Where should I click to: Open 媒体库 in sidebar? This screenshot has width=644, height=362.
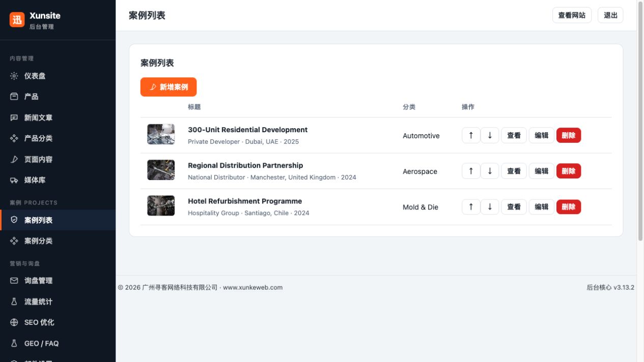tap(58, 180)
